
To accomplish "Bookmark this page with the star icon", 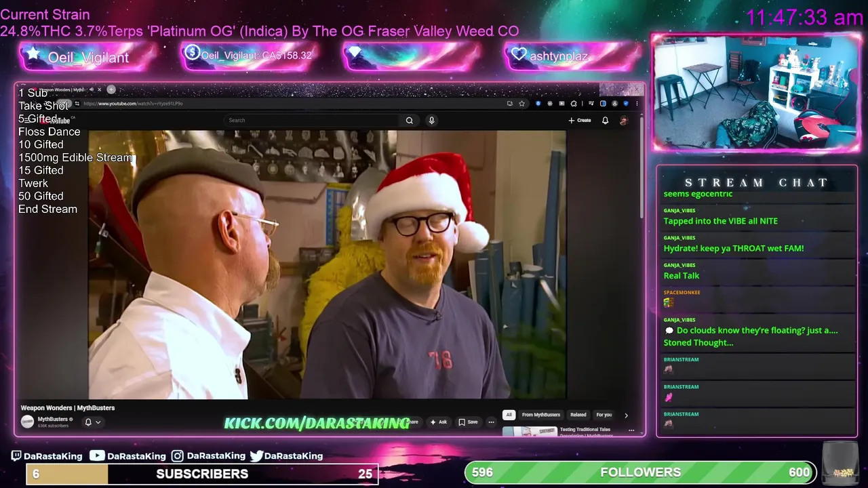I will click(x=521, y=104).
